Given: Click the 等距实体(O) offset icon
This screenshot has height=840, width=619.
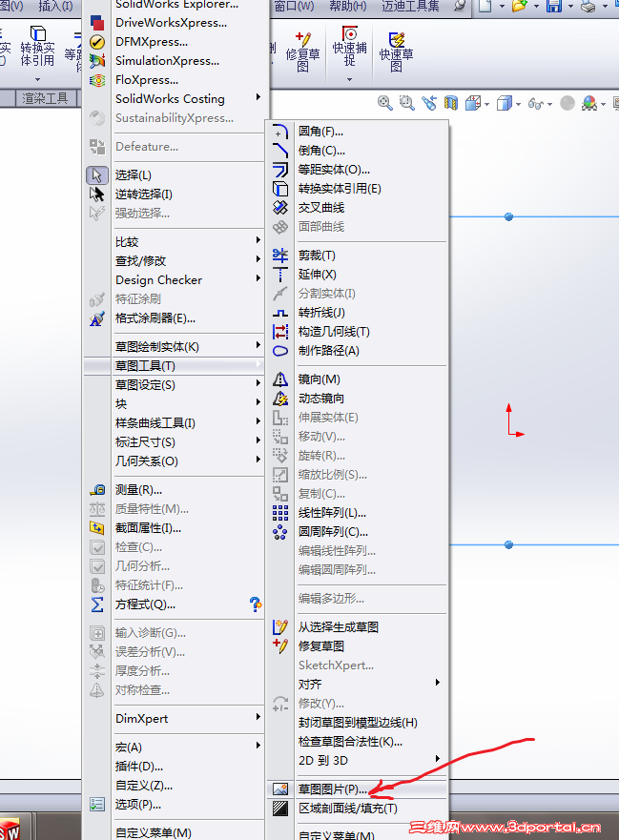Looking at the screenshot, I should coord(279,170).
